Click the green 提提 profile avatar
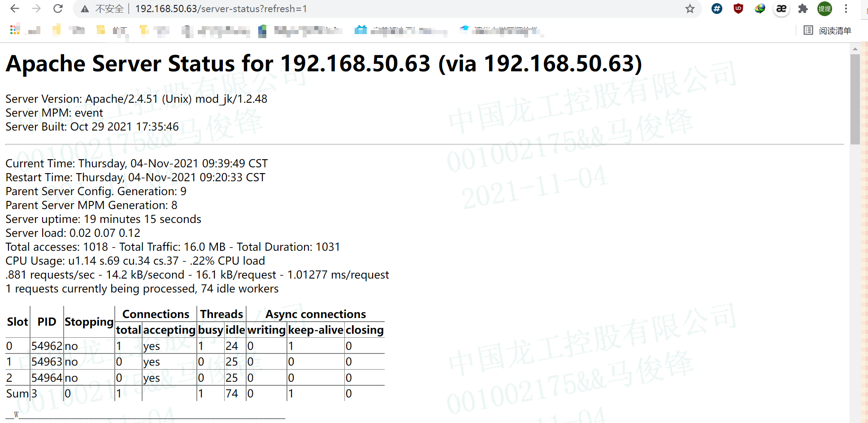The width and height of the screenshot is (868, 423). point(825,9)
